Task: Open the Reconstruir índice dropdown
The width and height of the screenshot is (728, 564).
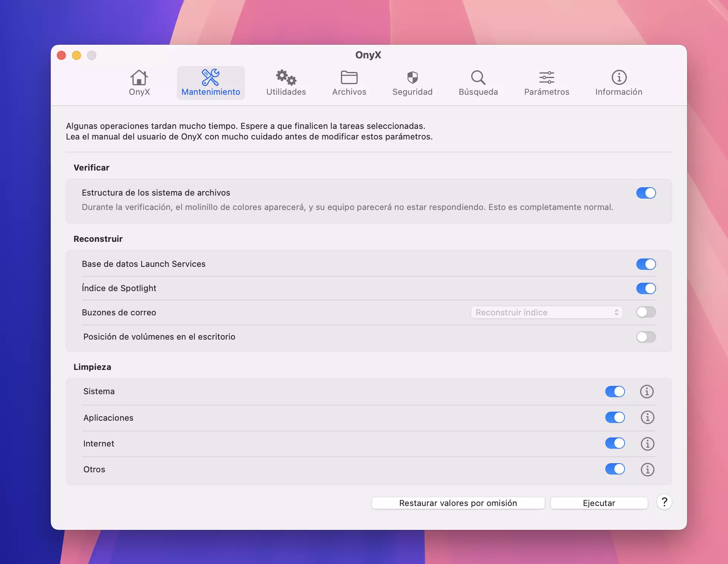Action: (547, 312)
